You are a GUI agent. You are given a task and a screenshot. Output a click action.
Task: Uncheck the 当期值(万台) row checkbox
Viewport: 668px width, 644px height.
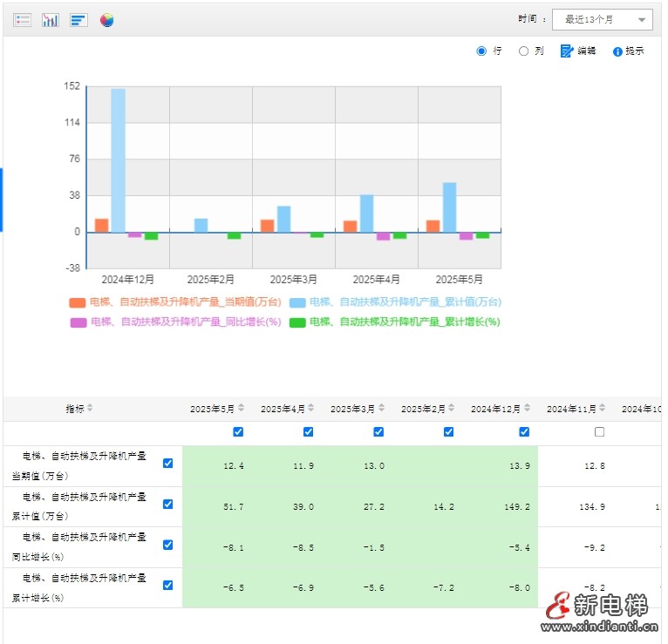point(168,464)
